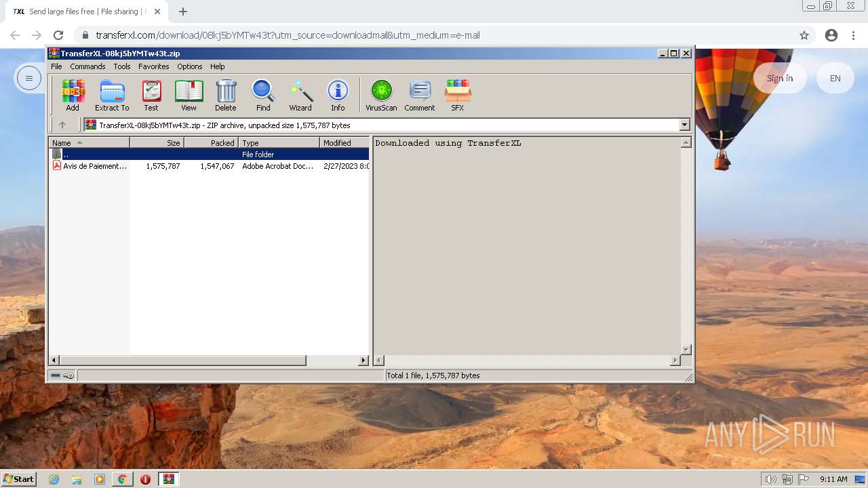The image size is (868, 488).
Task: Click the Adobe Acrobat Doc type cell
Action: click(278, 166)
